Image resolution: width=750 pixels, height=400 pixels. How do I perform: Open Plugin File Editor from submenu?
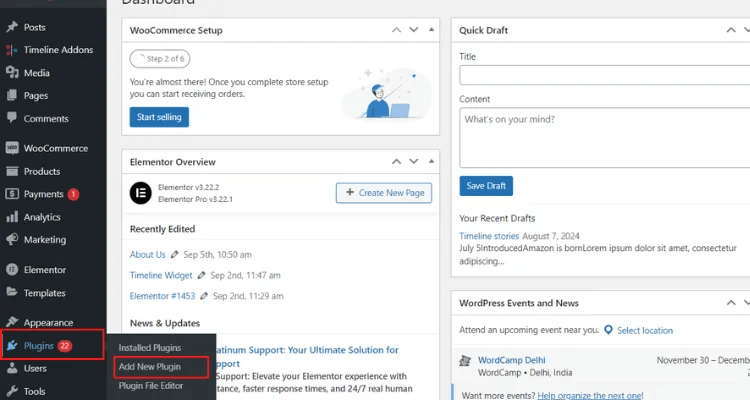151,386
